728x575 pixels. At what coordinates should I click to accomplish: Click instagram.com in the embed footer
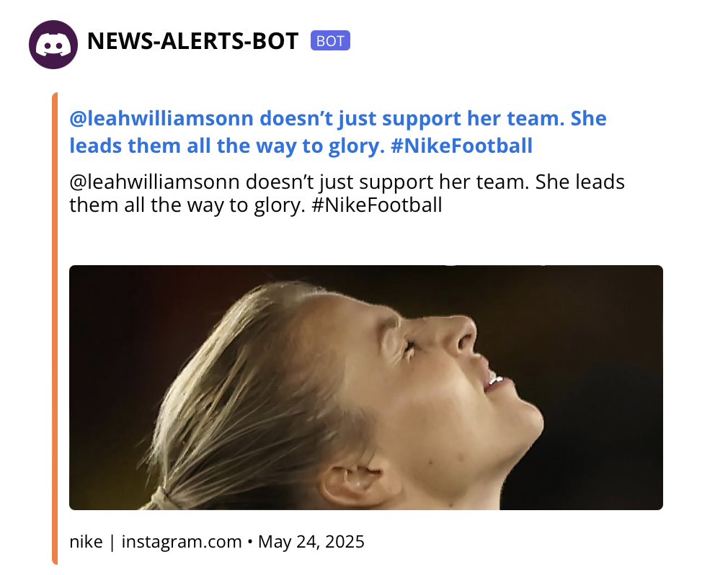tap(182, 542)
